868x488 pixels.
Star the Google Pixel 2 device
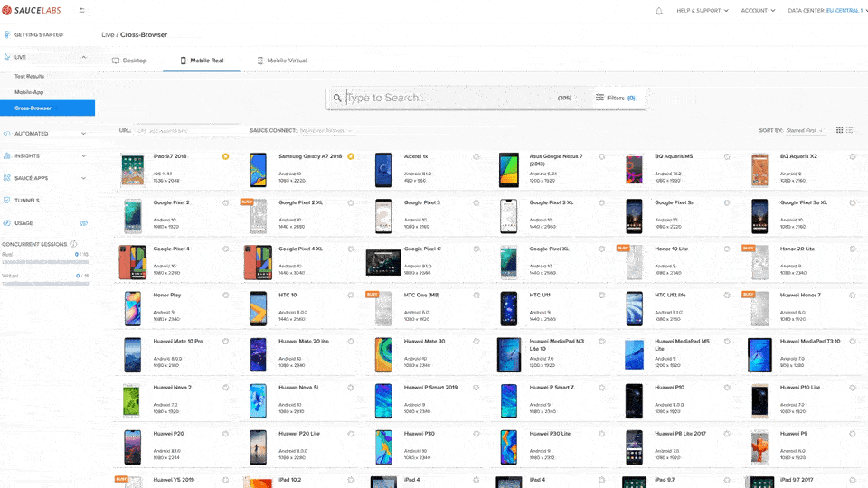tap(225, 203)
